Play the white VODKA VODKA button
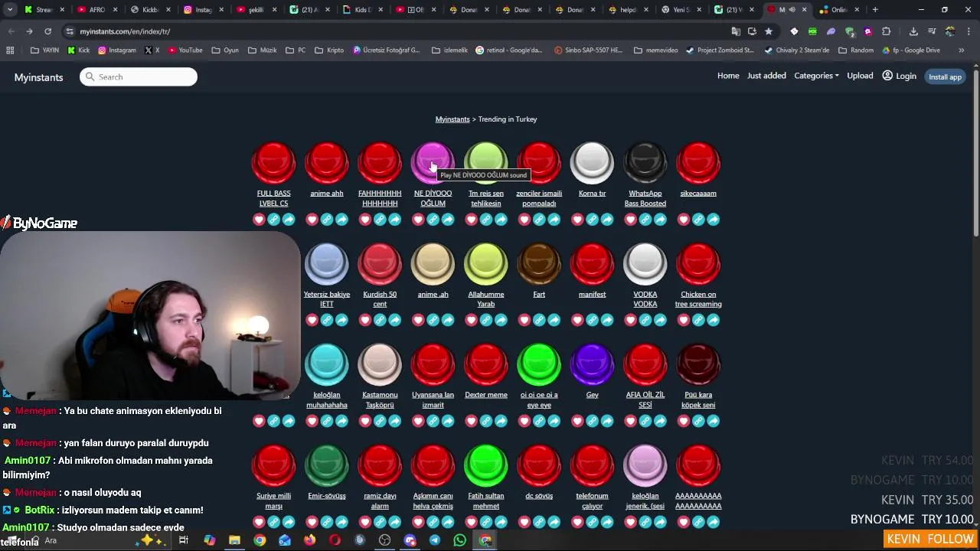Image resolution: width=980 pixels, height=551 pixels. point(645,264)
